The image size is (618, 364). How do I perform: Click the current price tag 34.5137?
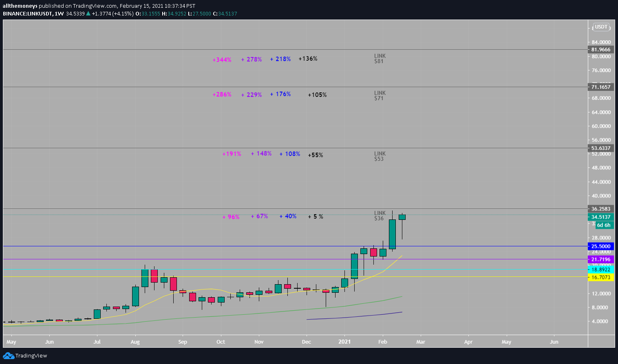[601, 217]
